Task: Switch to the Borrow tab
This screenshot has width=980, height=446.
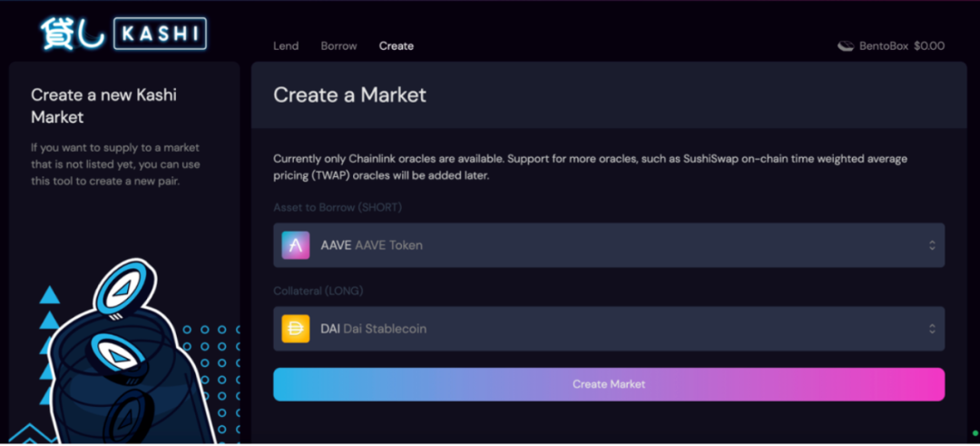Action: [x=338, y=46]
